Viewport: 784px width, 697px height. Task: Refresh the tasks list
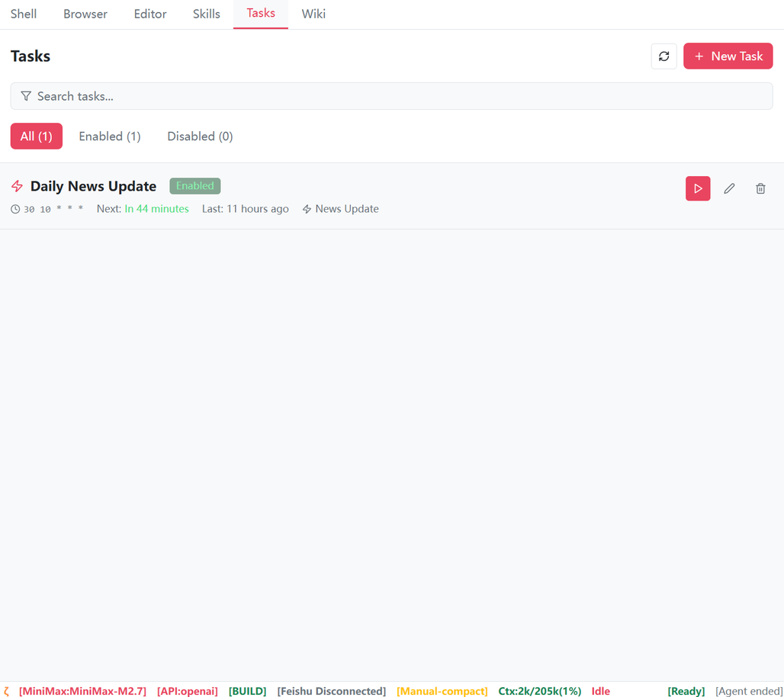(x=664, y=56)
